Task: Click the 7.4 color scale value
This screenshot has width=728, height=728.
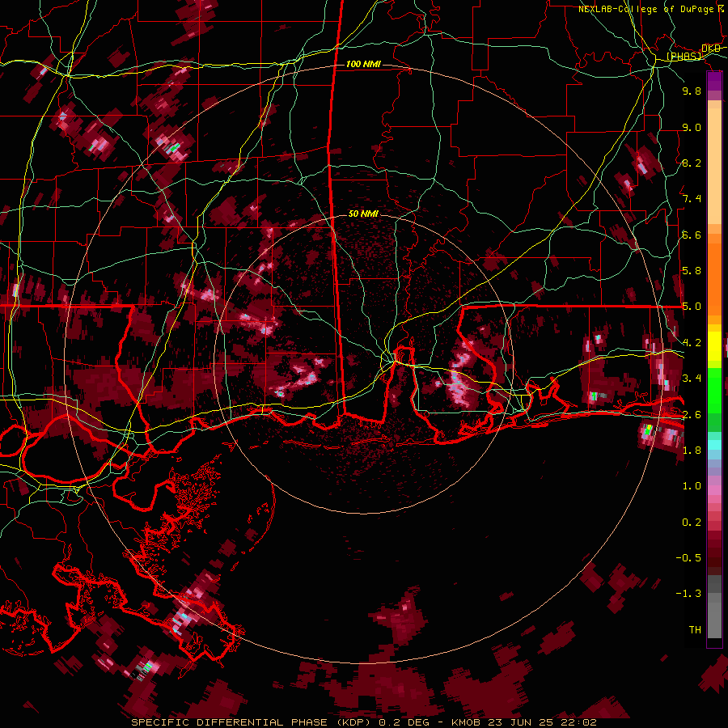Action: click(x=692, y=199)
